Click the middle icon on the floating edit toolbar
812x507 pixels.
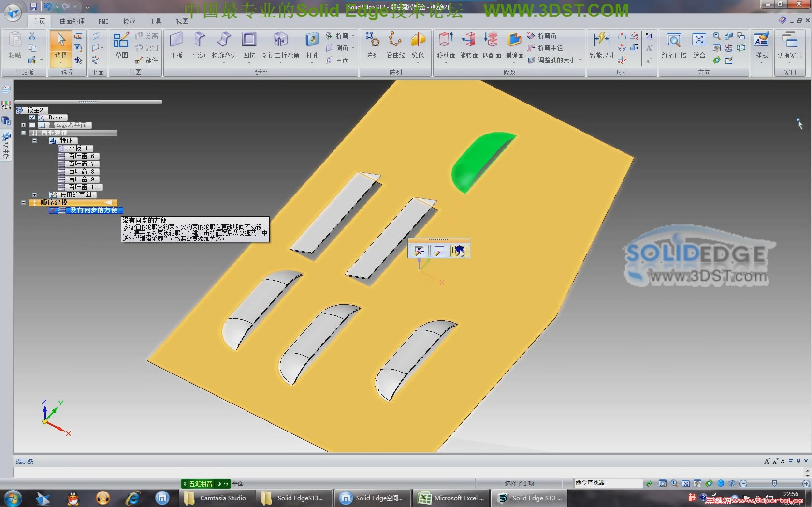(x=439, y=251)
